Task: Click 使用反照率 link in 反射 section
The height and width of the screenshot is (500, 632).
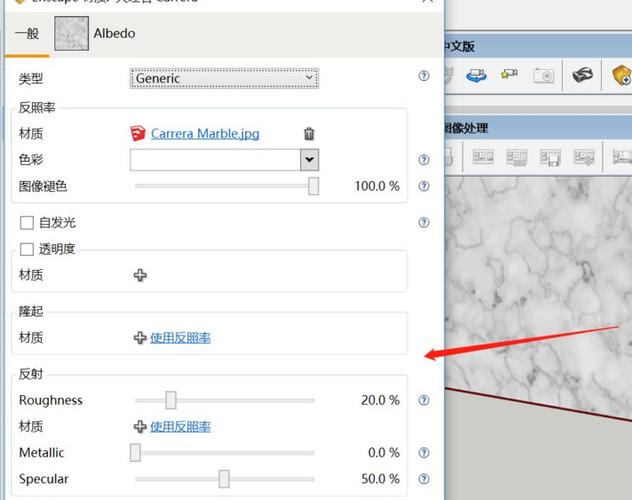Action: pyautogui.click(x=181, y=426)
